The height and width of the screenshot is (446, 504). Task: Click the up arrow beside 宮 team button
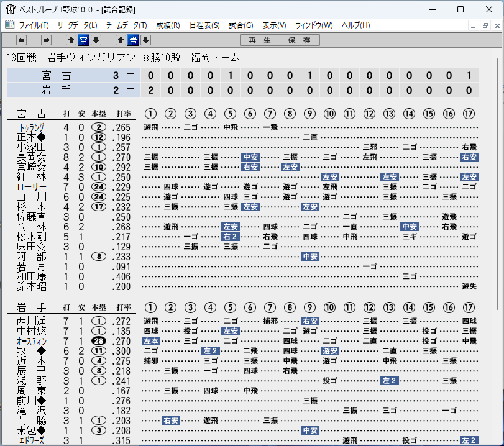71,40
